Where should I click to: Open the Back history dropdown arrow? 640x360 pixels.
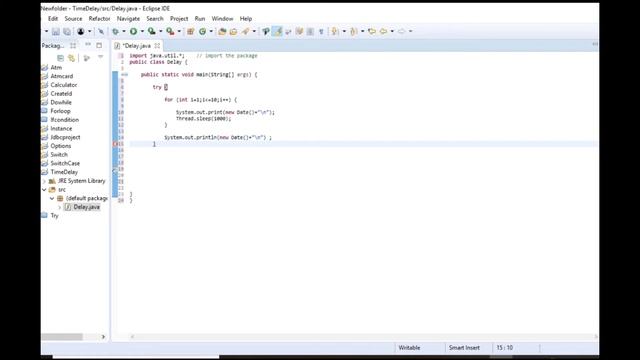coord(392,31)
